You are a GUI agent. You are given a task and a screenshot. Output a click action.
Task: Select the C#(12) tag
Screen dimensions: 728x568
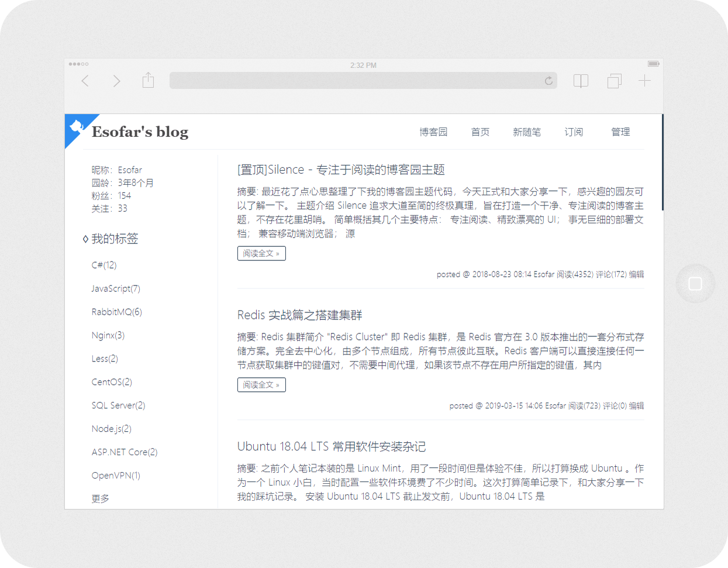click(x=104, y=265)
